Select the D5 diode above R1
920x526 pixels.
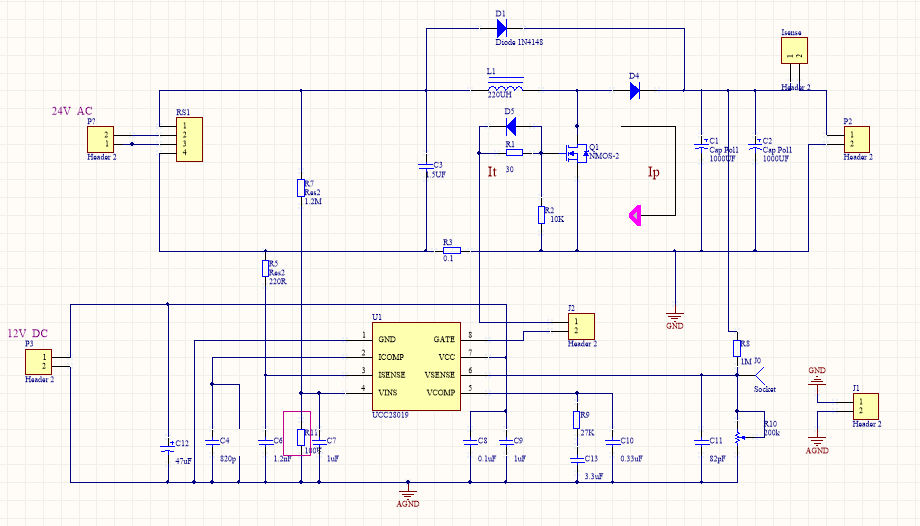point(510,126)
